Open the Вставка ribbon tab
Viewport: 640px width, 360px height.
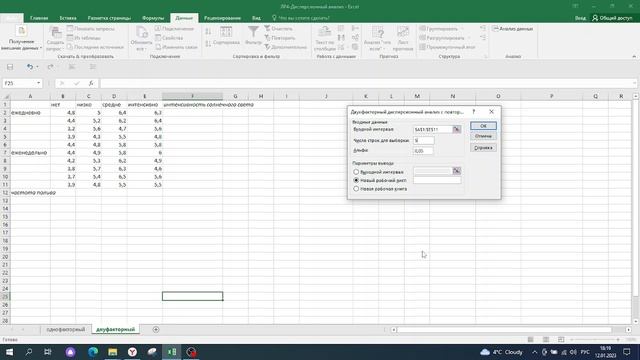coord(68,18)
